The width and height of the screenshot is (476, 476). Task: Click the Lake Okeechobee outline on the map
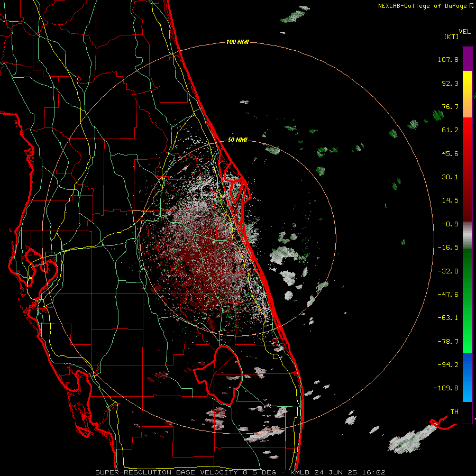pos(218,376)
